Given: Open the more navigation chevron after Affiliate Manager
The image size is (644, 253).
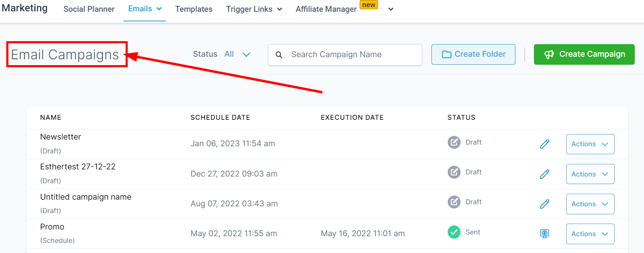Looking at the screenshot, I should point(391,9).
